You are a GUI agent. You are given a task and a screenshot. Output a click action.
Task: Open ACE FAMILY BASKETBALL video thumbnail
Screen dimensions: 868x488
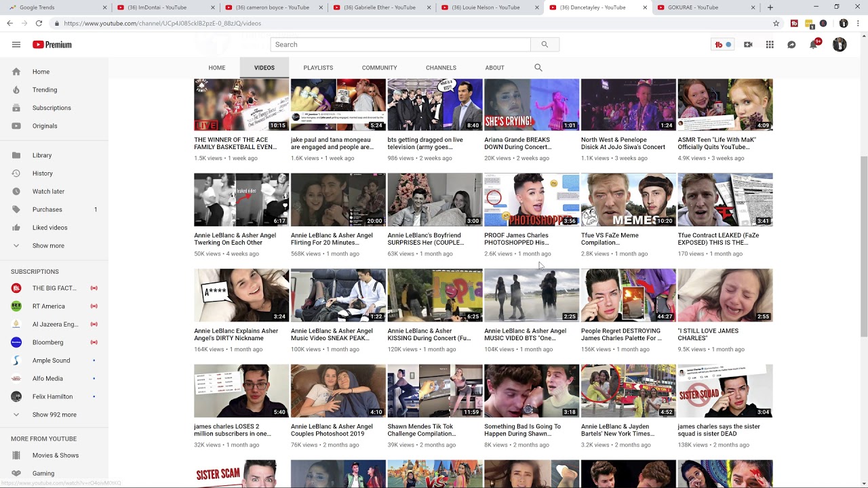coord(241,105)
